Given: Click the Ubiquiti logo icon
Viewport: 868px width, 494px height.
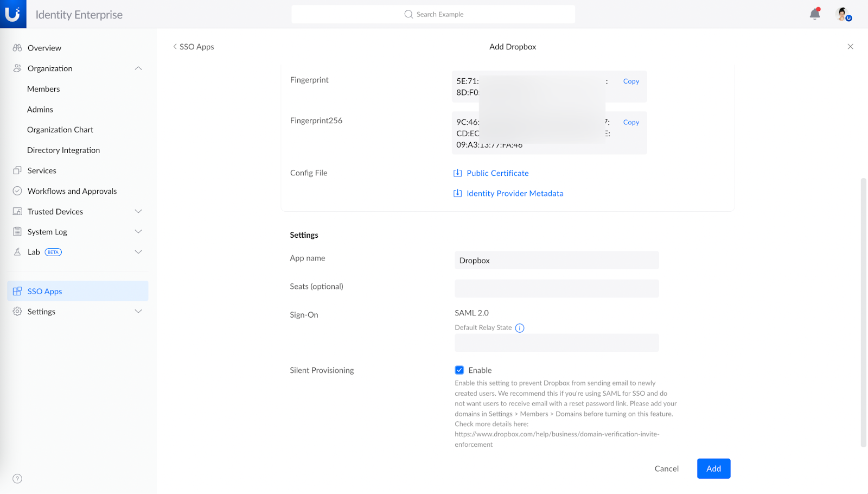Looking at the screenshot, I should [x=13, y=14].
